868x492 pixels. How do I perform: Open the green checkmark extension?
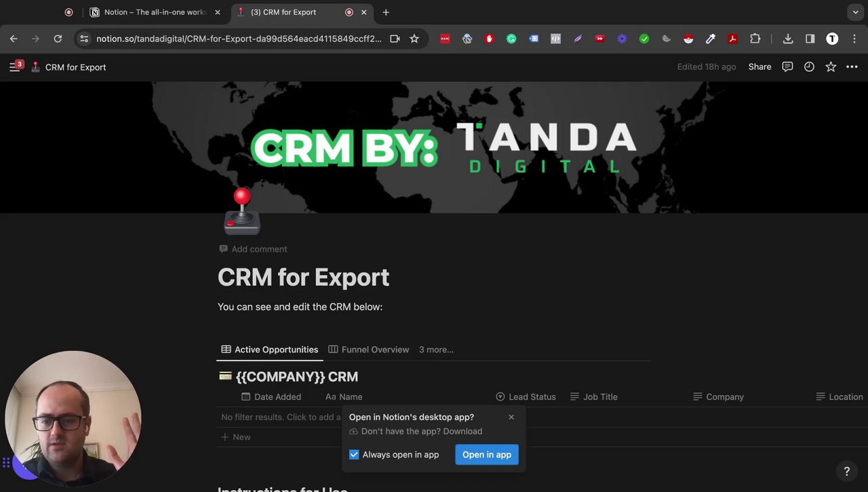644,39
